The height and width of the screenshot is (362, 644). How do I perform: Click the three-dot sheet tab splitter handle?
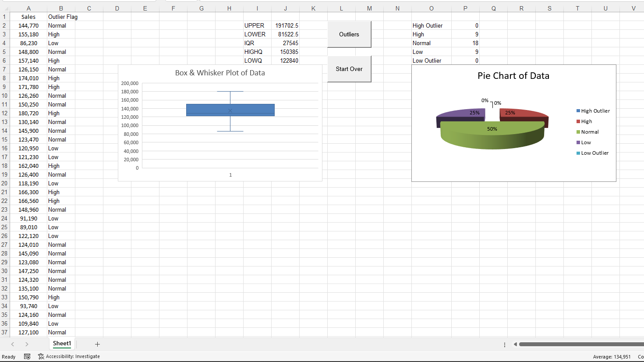[x=505, y=344]
